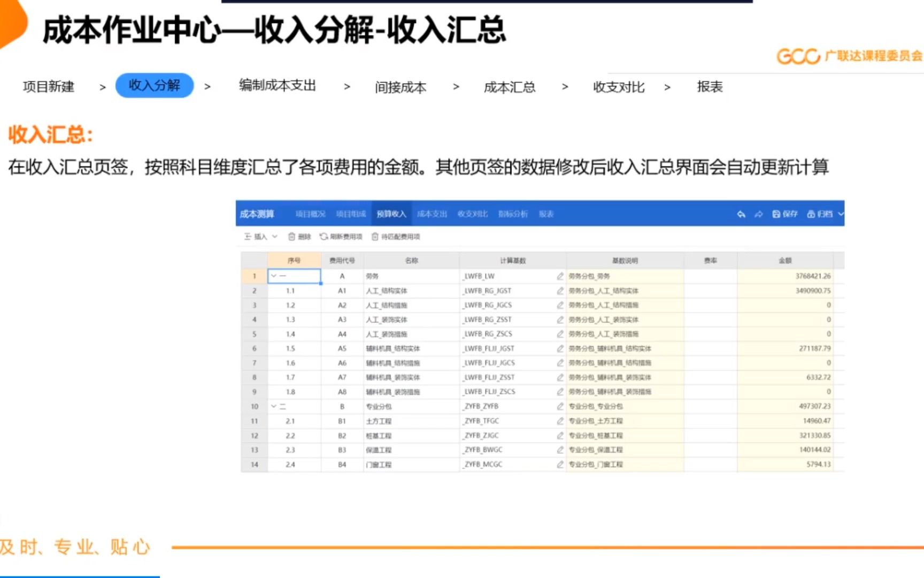Screen dimensions: 924x578
Task: Edit formula pencil for _LWFB_RG_ZSCS row
Action: point(560,334)
